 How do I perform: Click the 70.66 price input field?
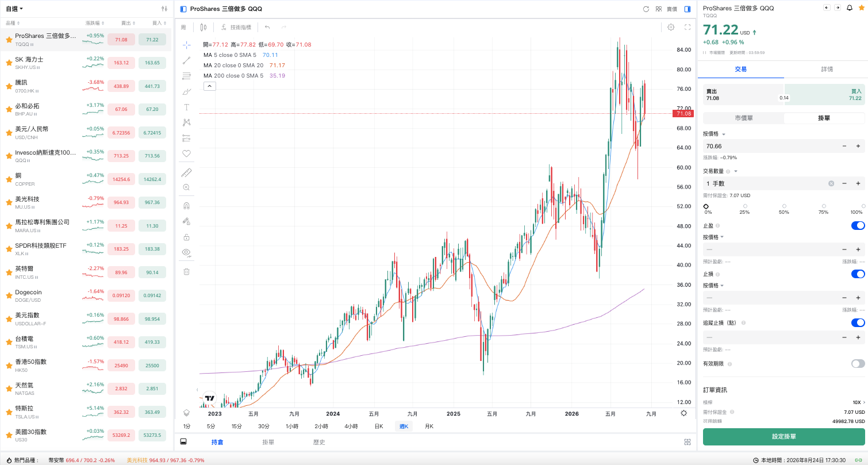[770, 146]
